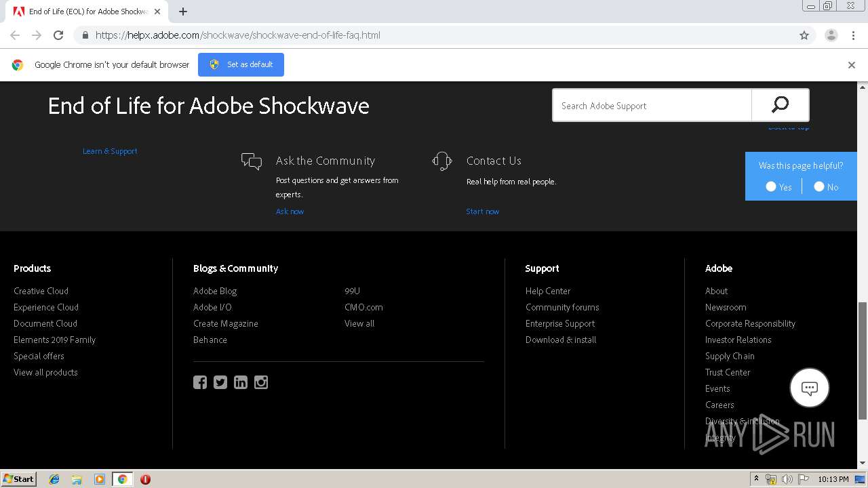This screenshot has width=868, height=488.
Task: Open Enterprise Support link
Action: click(x=560, y=323)
